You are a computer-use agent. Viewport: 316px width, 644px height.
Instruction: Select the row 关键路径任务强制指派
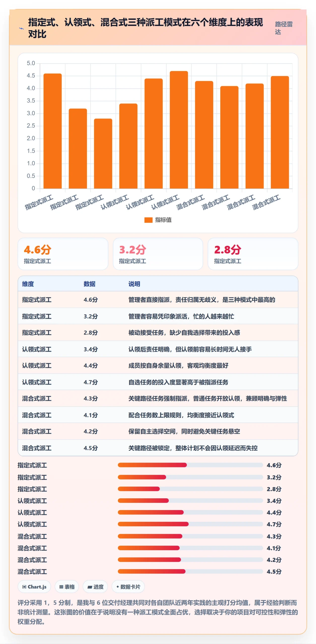pyautogui.click(x=158, y=398)
